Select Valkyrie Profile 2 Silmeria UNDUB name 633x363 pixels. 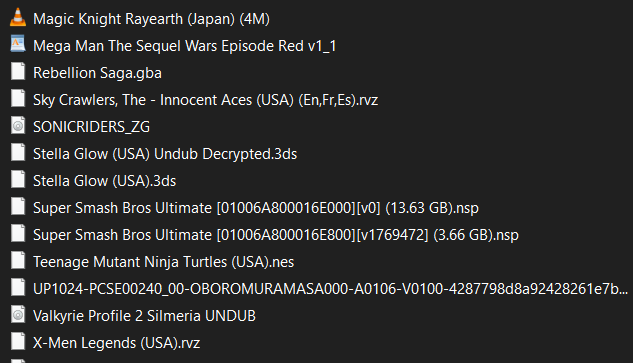coord(144,316)
